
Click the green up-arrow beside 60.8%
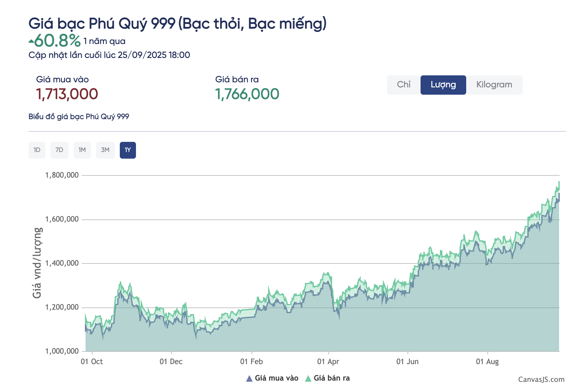coord(31,41)
